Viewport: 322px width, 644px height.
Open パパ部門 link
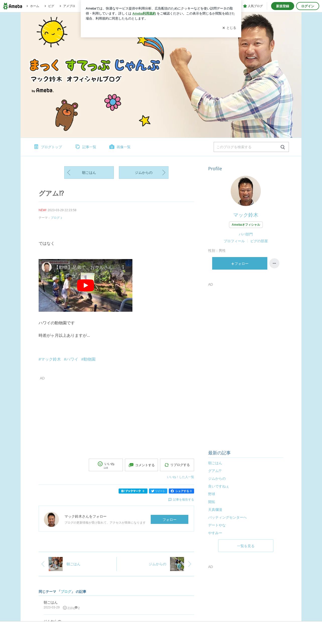pyautogui.click(x=246, y=234)
